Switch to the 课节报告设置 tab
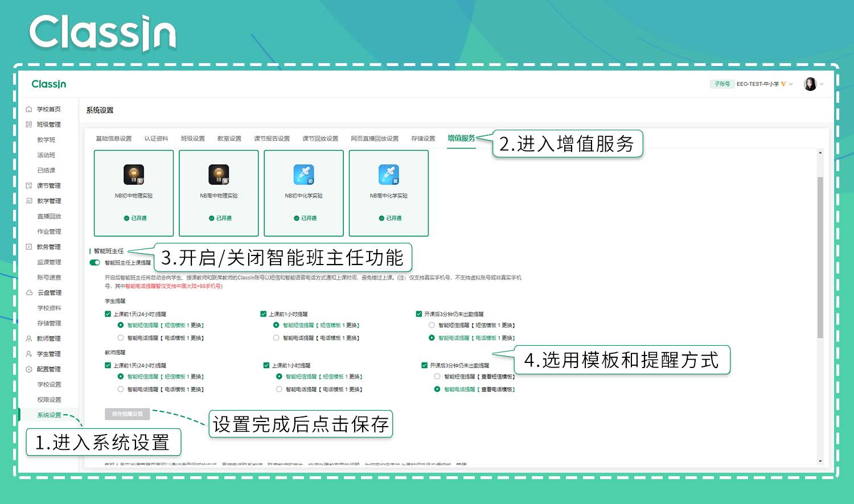Screen dimensions: 854x504 tap(272, 139)
